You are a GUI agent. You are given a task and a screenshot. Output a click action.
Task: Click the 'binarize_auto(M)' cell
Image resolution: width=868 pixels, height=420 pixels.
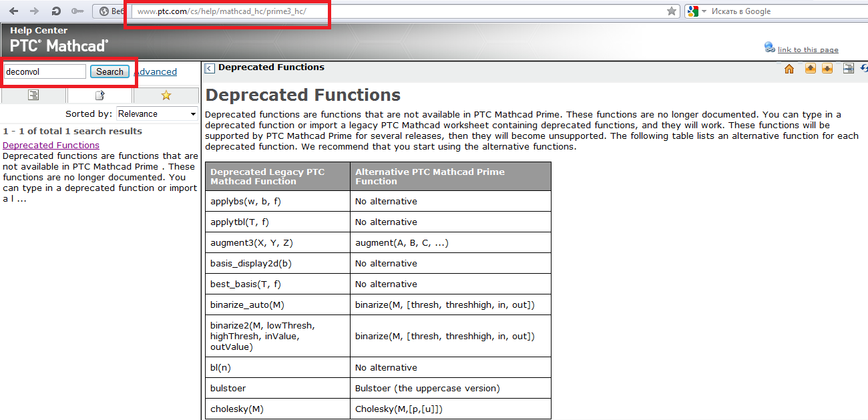tap(278, 304)
